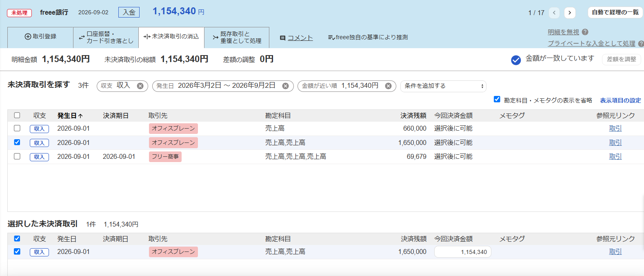
Task: Click the 収入 badge in the 660,000 row
Action: click(x=39, y=129)
